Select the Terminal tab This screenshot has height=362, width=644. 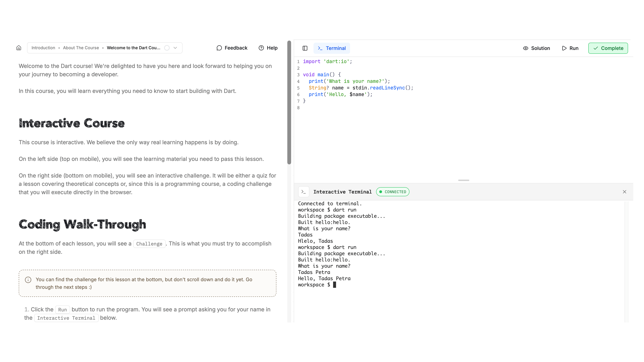coord(332,48)
